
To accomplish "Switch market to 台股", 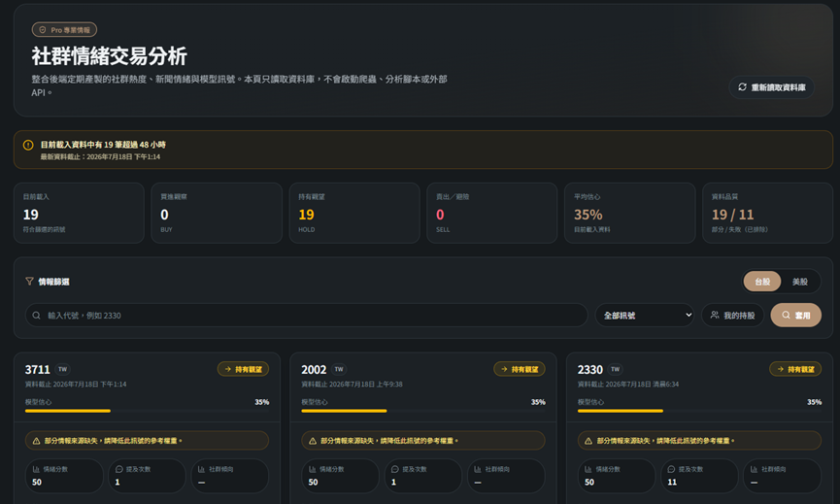I will (x=761, y=282).
